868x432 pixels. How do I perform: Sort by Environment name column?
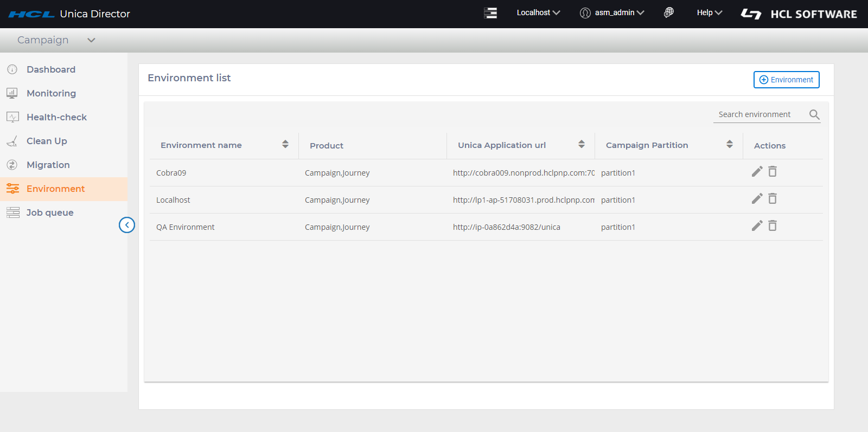point(285,144)
